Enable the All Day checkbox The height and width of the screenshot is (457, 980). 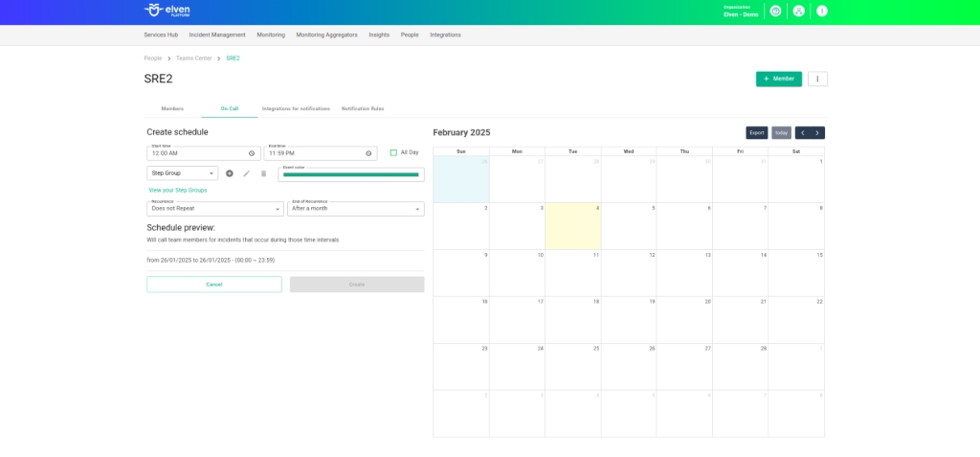[393, 152]
